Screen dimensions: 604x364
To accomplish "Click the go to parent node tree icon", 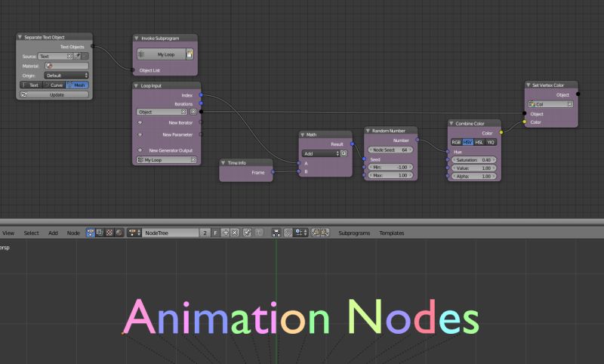I will pos(259,233).
